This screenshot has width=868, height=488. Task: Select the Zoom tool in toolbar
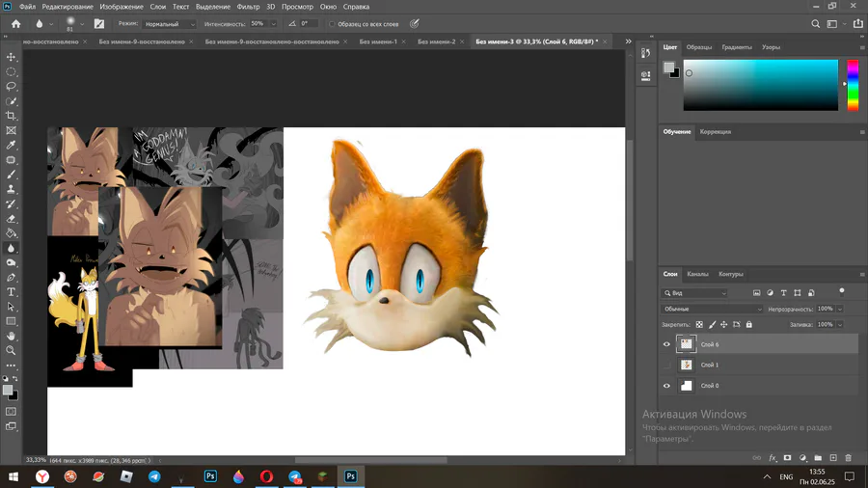coord(12,350)
